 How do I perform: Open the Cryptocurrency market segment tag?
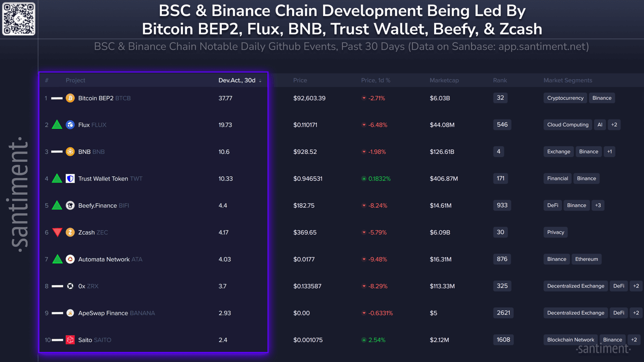[565, 98]
